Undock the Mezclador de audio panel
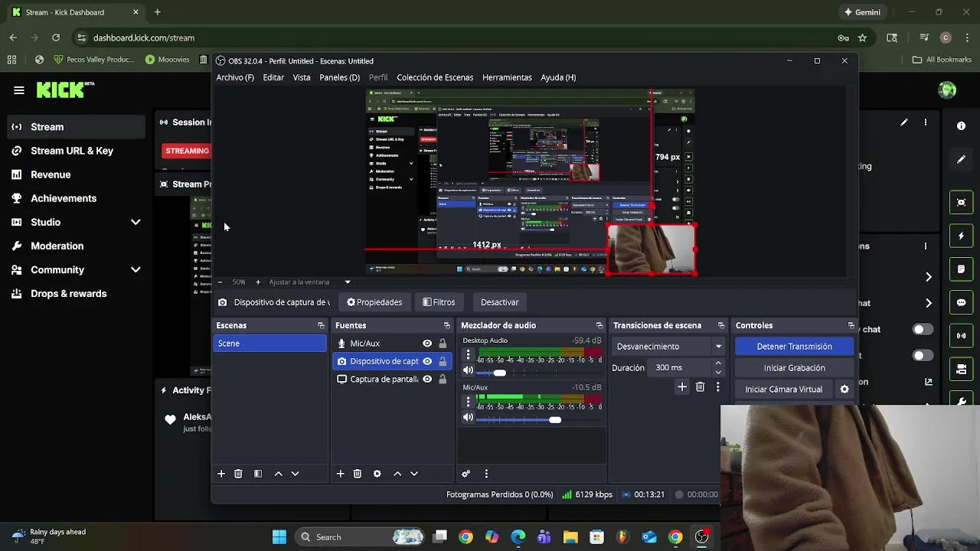 (599, 325)
